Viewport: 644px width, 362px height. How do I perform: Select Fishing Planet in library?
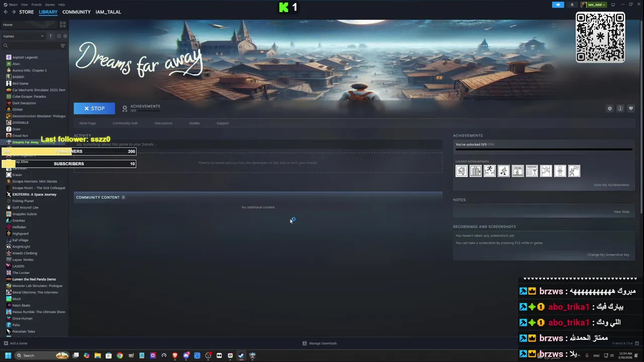(x=23, y=201)
